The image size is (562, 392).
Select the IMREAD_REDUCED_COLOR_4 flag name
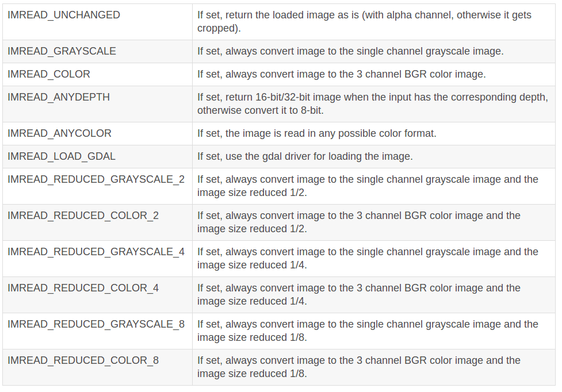pyautogui.click(x=83, y=287)
